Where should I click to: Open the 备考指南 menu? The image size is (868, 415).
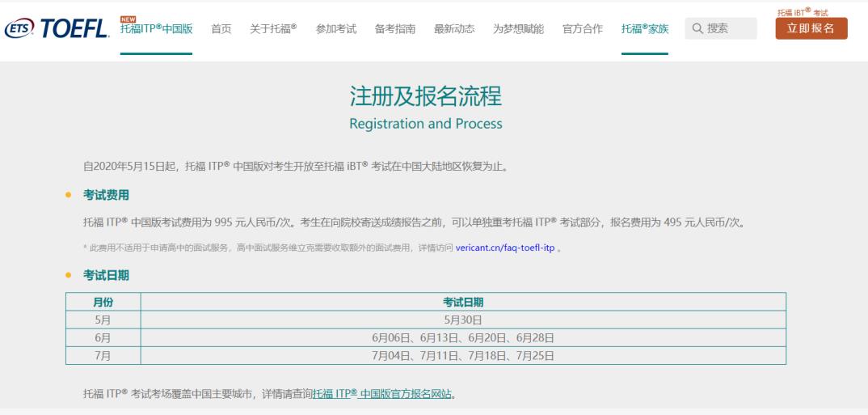(x=395, y=29)
